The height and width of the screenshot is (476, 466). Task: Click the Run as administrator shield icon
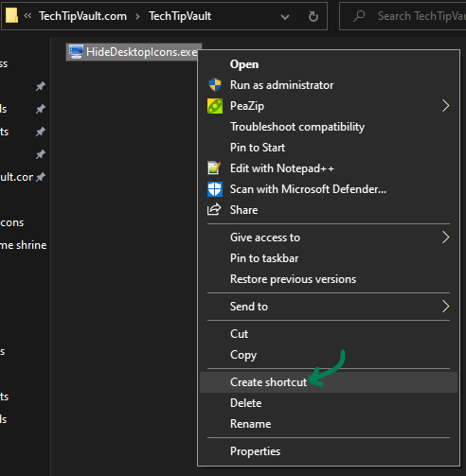(x=215, y=85)
